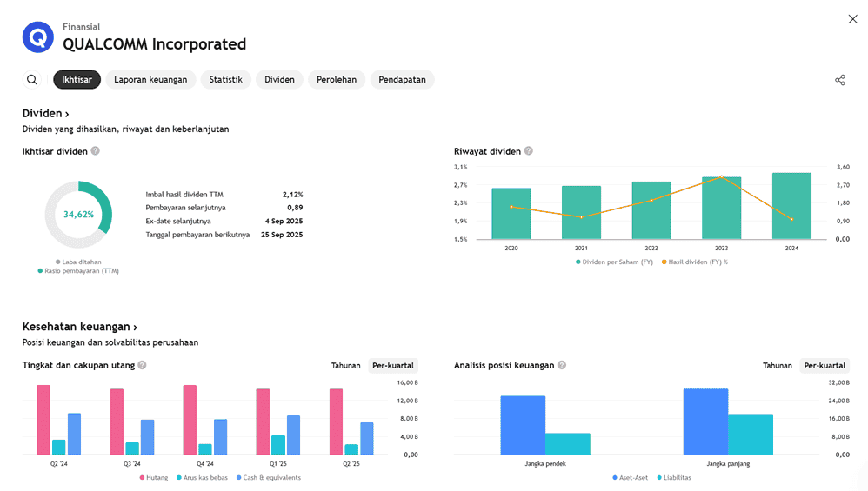Click the Q2 '24 Hutang pink bar
This screenshot has height=491, width=868.
point(43,420)
